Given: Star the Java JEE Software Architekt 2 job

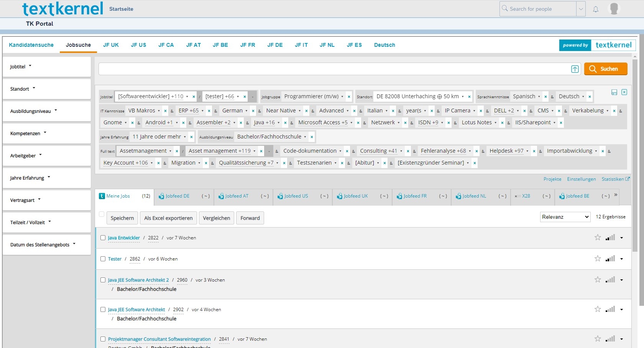Looking at the screenshot, I should pyautogui.click(x=598, y=280).
